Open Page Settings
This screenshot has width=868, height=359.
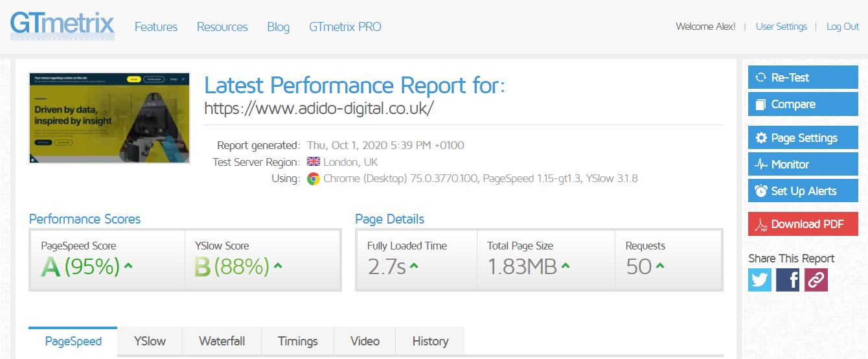[803, 138]
